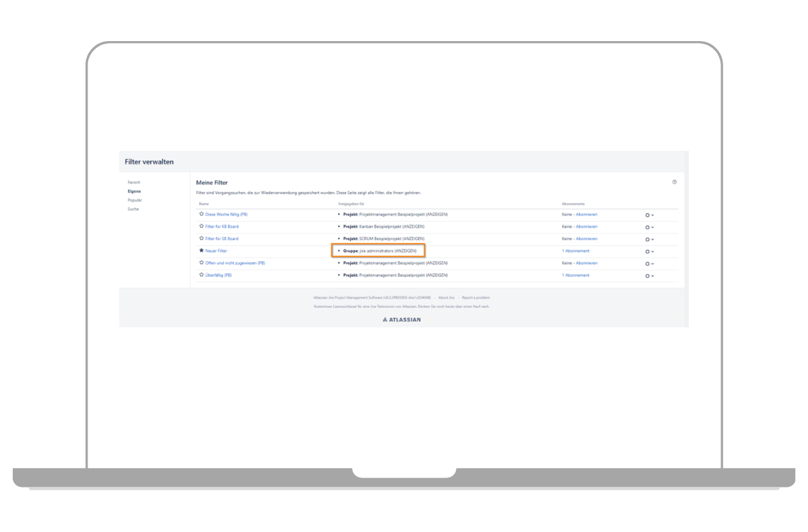808x532 pixels.
Task: Open the gear icon for Filter für KB Board
Action: pyautogui.click(x=648, y=227)
